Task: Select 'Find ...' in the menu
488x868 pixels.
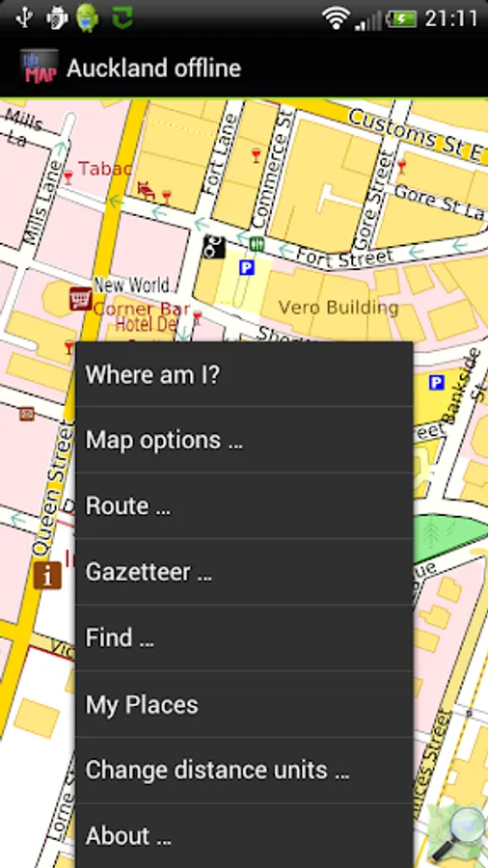Action: [x=244, y=637]
